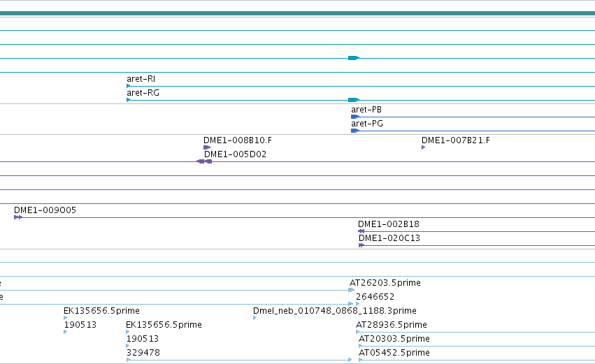
Task: Select the DME1-008B10.F feature label
Action: [x=238, y=140]
